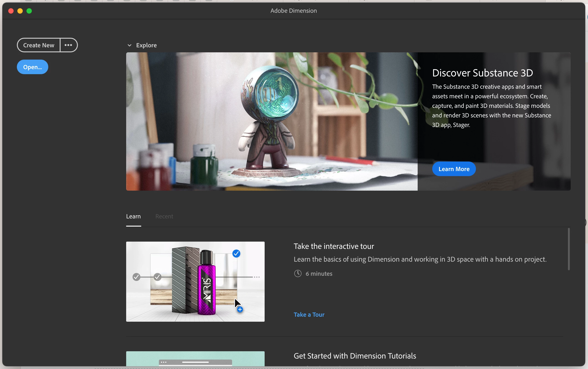The height and width of the screenshot is (369, 588).
Task: Minimize the window with the yellow button
Action: click(20, 11)
